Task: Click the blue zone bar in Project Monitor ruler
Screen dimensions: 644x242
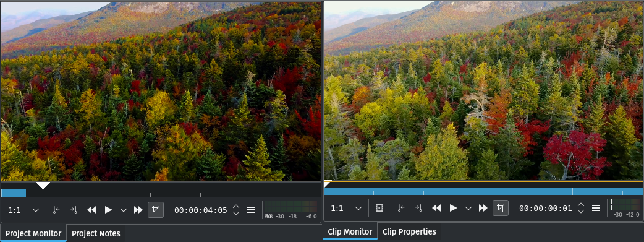Action: pos(14,193)
